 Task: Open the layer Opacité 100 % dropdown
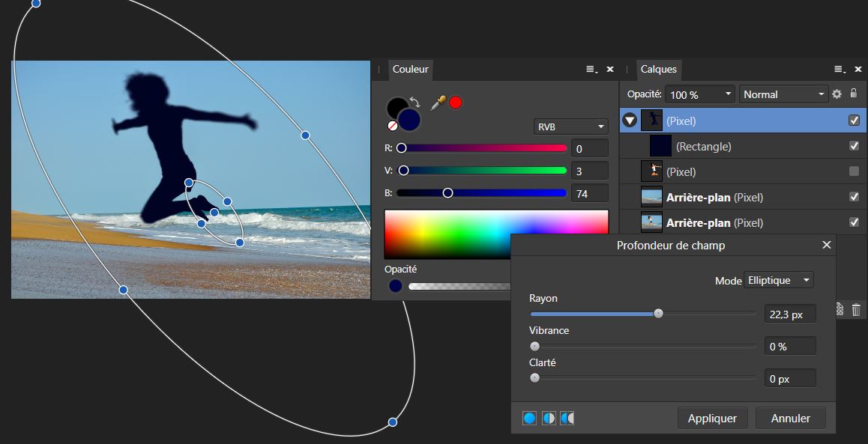tap(700, 94)
